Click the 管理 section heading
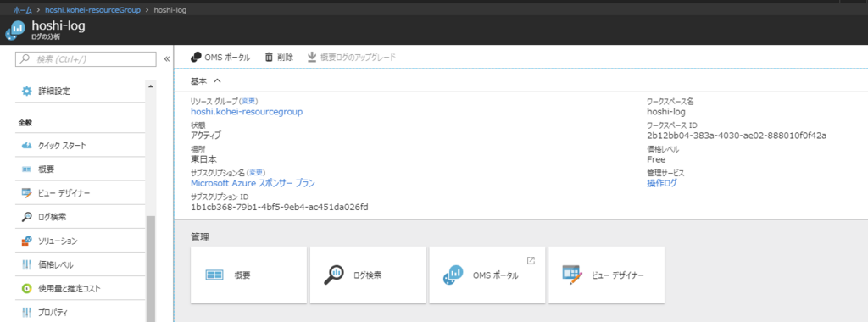This screenshot has height=322, width=868. tap(200, 236)
